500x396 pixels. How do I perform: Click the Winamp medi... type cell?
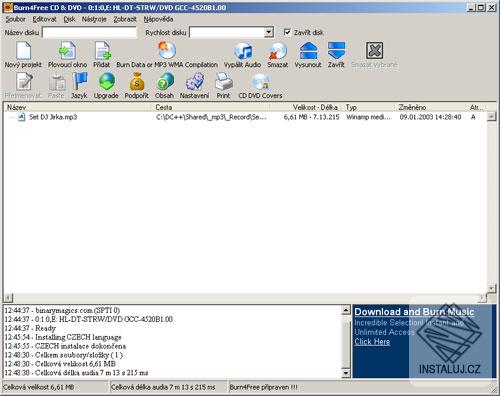[x=368, y=117]
